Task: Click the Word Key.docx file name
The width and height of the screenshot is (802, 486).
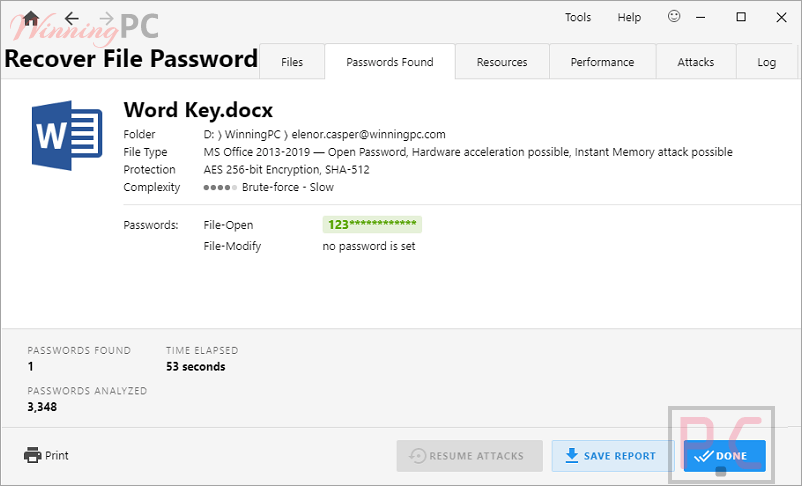Action: point(198,110)
